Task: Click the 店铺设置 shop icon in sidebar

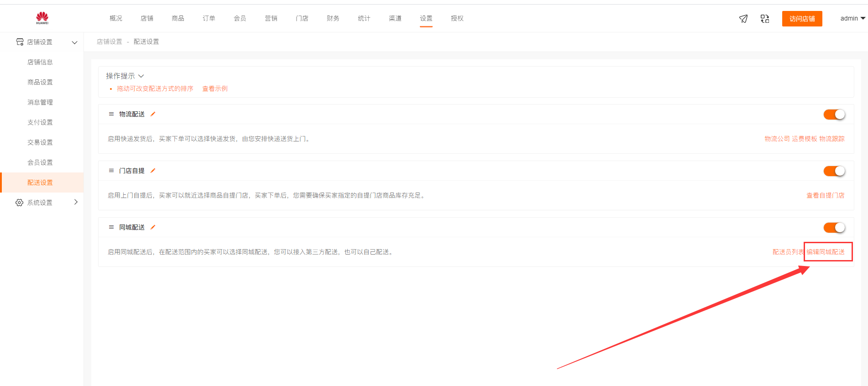Action: tap(20, 42)
